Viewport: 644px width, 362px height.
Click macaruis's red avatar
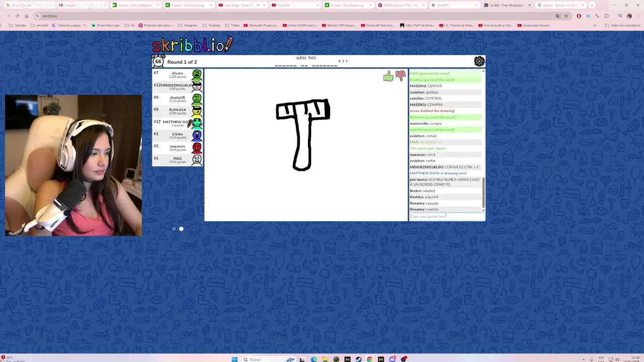197,148
